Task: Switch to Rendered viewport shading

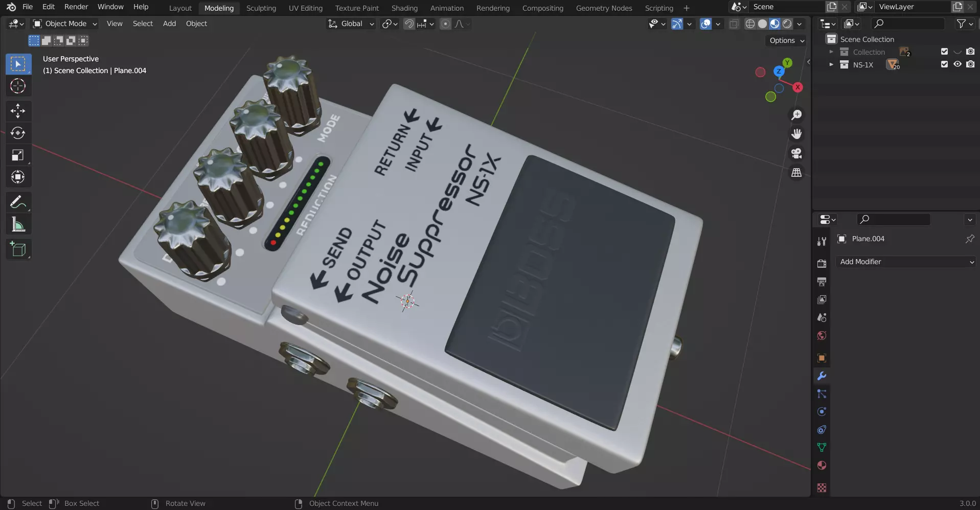Action: point(787,24)
